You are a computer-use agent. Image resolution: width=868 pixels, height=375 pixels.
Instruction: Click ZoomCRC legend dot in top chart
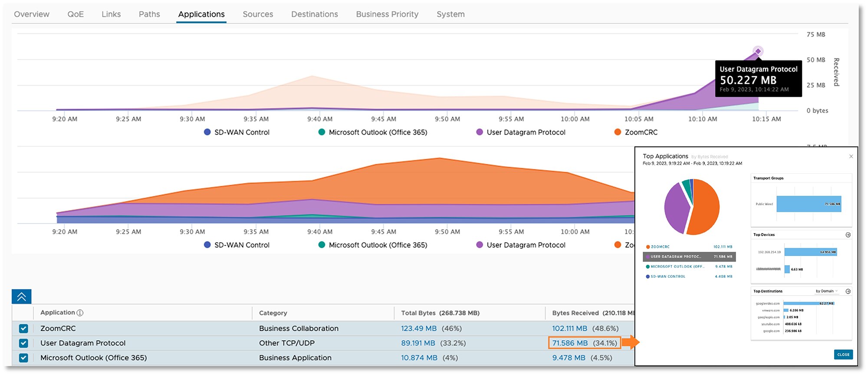pos(618,132)
